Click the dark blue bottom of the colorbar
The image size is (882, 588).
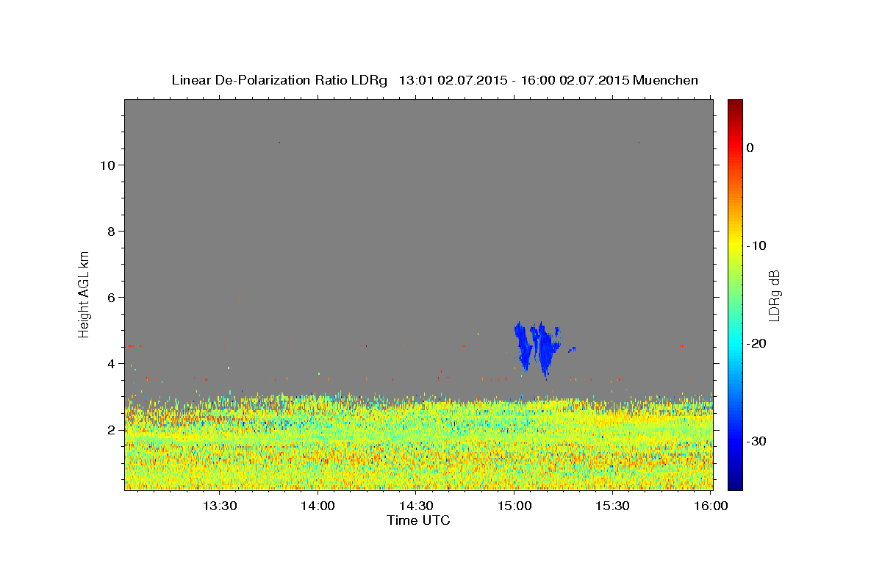(735, 484)
